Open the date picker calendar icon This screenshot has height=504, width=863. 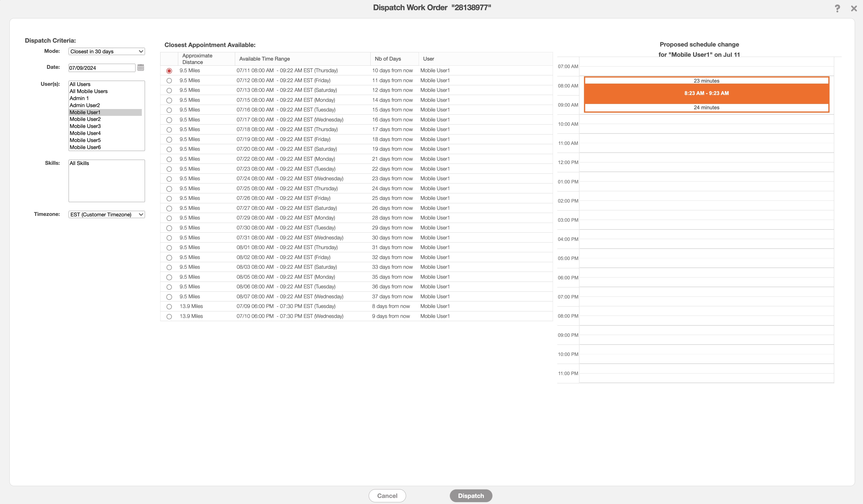(x=140, y=67)
